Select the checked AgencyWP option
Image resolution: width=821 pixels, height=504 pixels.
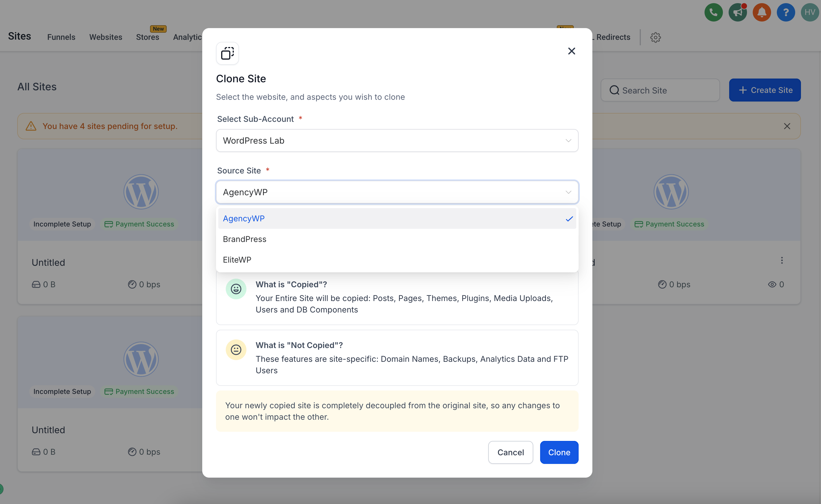point(244,219)
